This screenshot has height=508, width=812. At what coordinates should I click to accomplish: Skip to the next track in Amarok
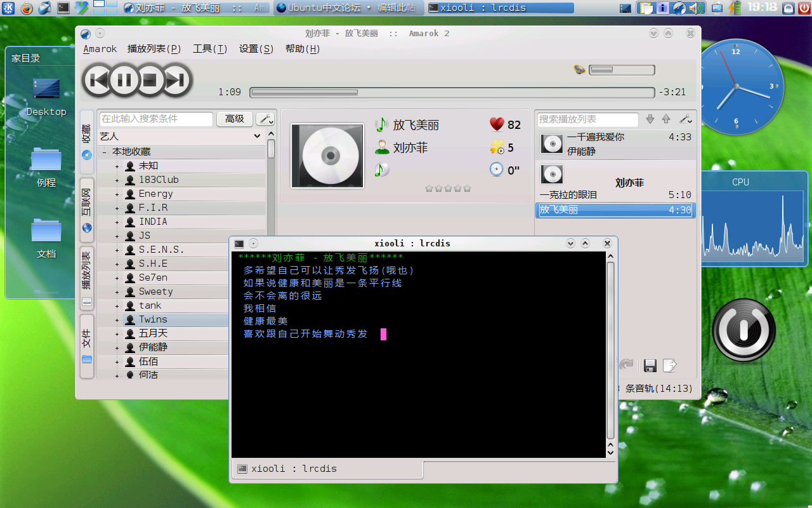point(176,80)
